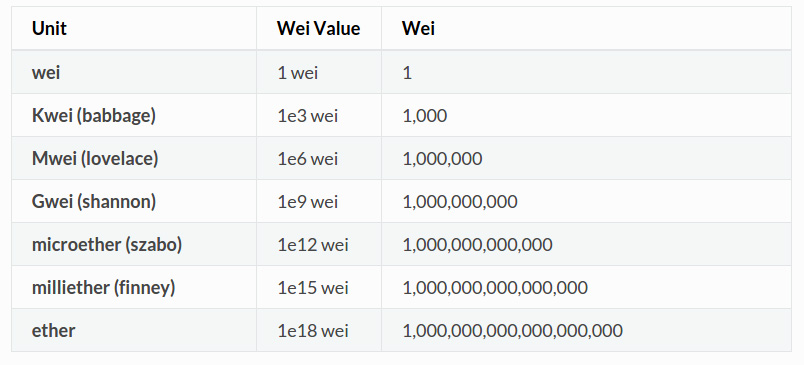The height and width of the screenshot is (365, 804).
Task: Select the microether (szabo) cell
Action: [134, 245]
